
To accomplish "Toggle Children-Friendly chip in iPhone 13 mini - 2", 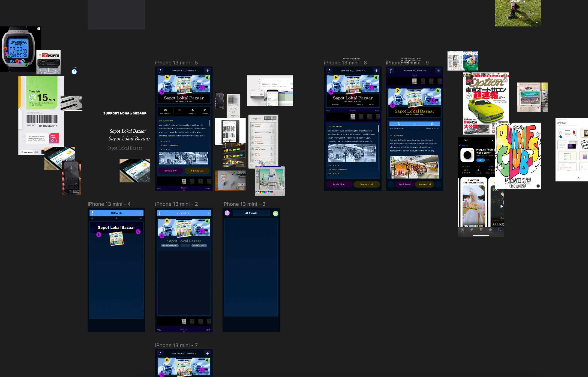I will click(x=170, y=246).
